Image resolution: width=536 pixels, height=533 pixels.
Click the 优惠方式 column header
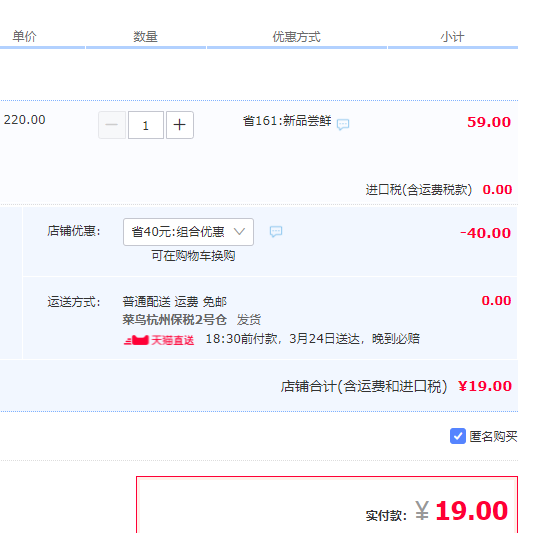(x=296, y=37)
